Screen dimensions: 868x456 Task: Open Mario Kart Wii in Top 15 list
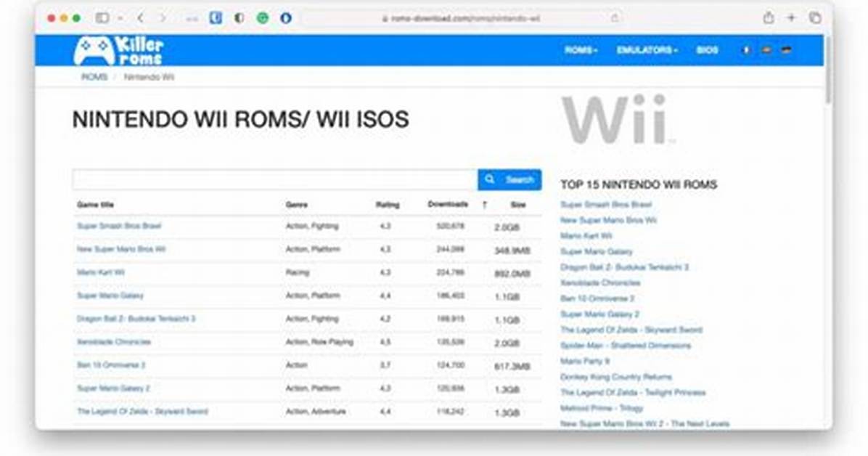pyautogui.click(x=586, y=236)
